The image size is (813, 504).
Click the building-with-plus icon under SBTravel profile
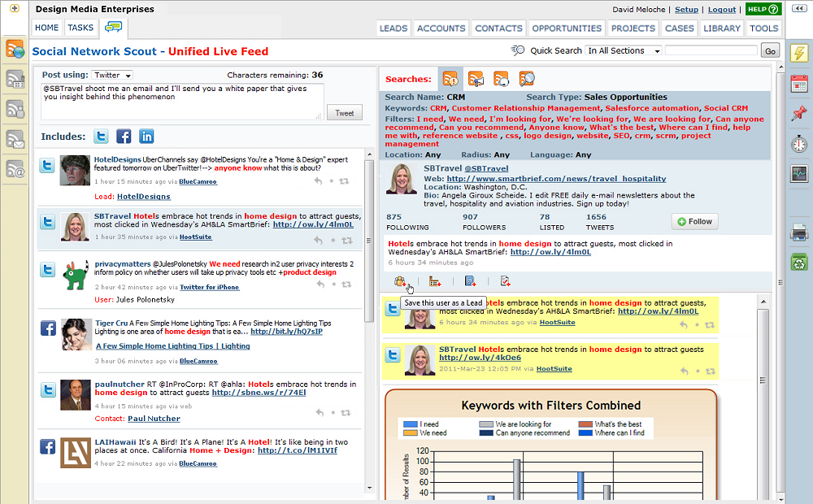[434, 281]
